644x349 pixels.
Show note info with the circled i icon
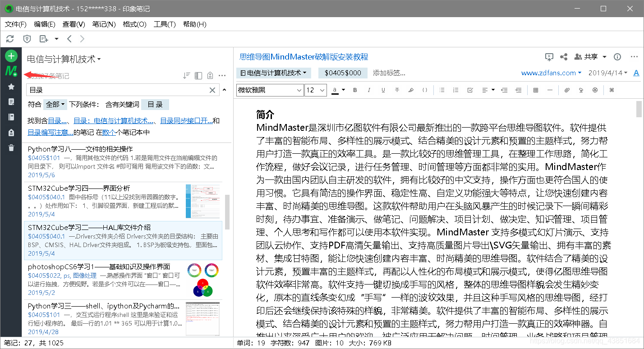pyautogui.click(x=618, y=57)
